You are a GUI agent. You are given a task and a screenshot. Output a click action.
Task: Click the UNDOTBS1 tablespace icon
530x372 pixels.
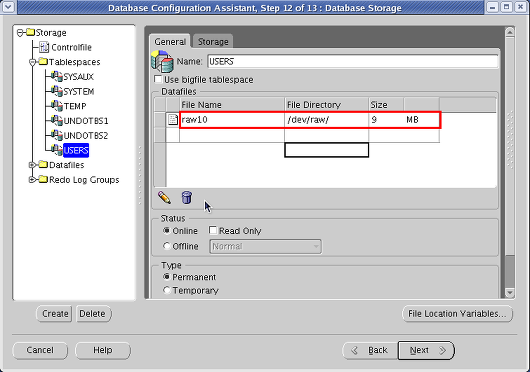click(x=56, y=121)
